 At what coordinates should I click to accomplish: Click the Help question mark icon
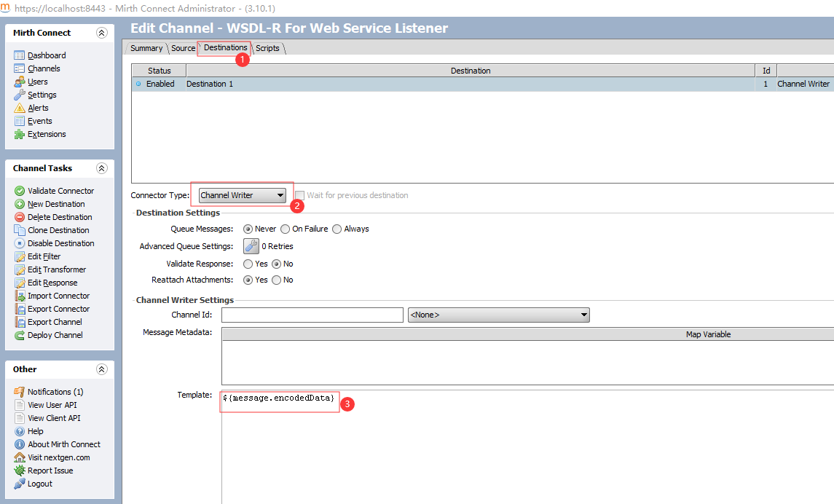(x=19, y=431)
